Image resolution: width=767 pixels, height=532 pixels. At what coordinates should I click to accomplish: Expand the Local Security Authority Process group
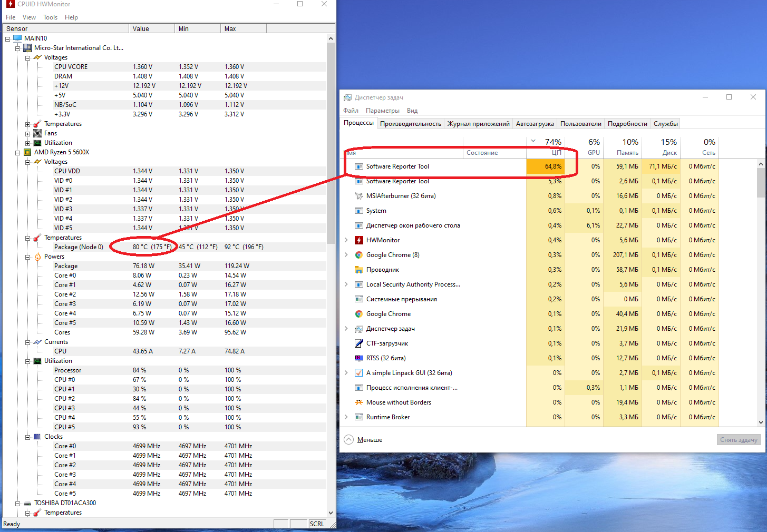click(346, 284)
